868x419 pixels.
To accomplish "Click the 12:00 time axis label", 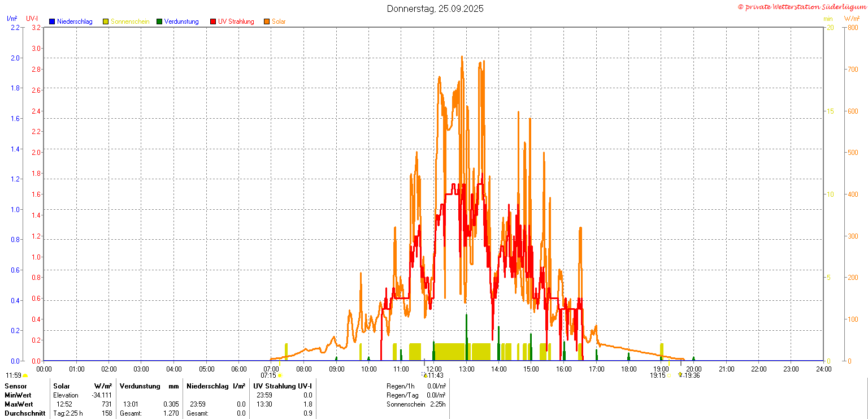I will tap(433, 369).
